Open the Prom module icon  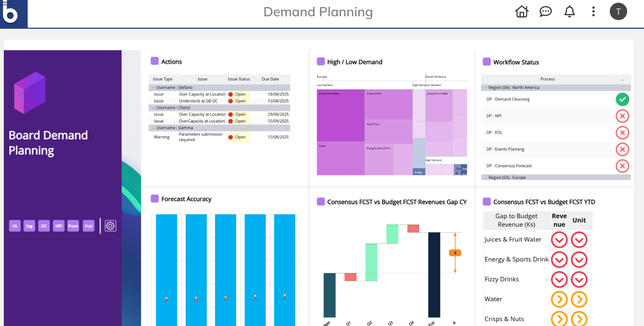73,226
